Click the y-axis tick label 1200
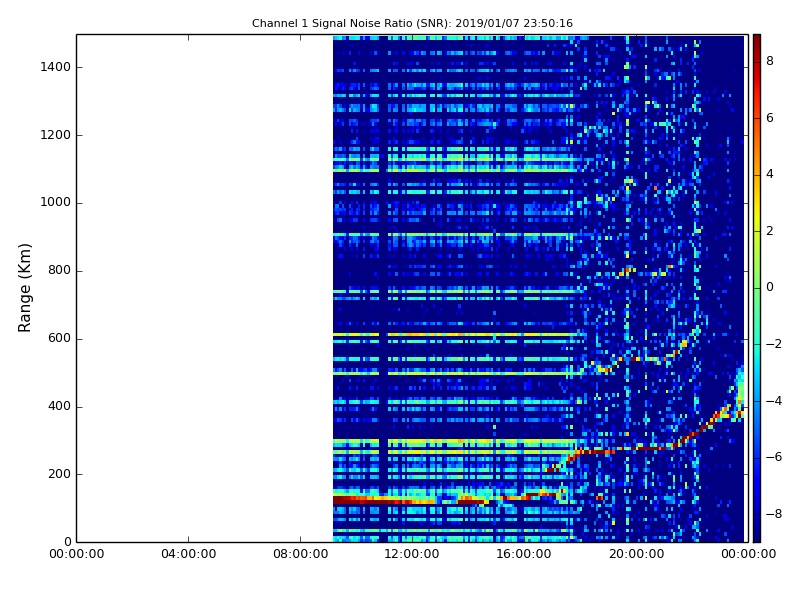The image size is (800, 600). pos(55,135)
